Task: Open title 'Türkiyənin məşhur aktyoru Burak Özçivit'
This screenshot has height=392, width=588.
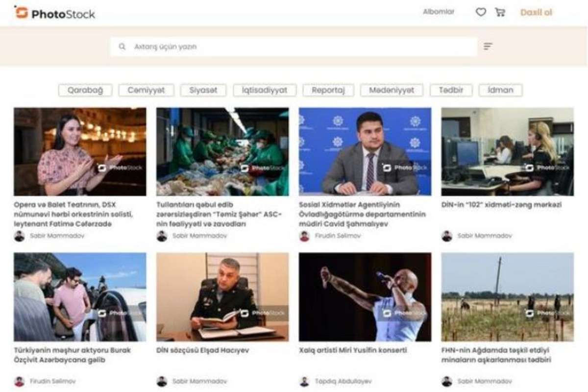Action: click(x=73, y=355)
